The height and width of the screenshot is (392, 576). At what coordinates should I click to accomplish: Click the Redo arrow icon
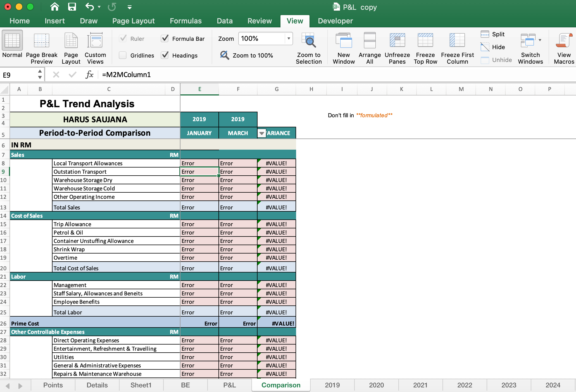(112, 7)
